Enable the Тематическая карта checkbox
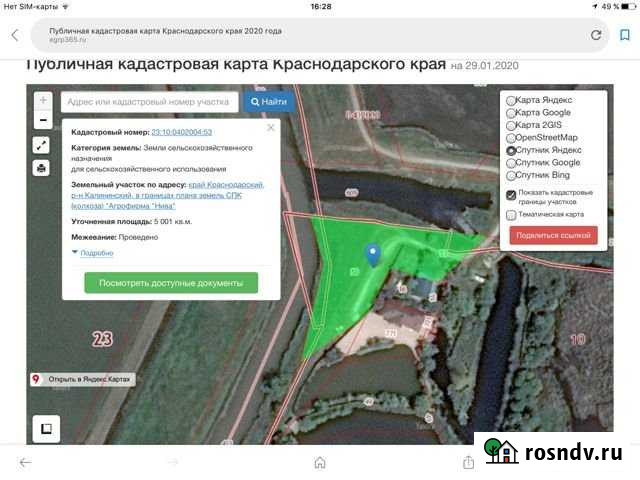The width and height of the screenshot is (640, 480). [512, 214]
